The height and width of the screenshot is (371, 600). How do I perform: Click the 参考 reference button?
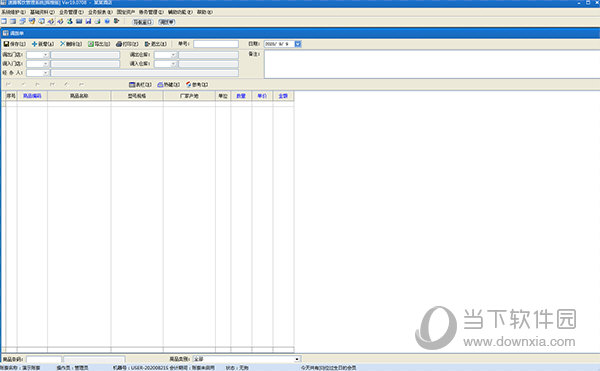pyautogui.click(x=197, y=85)
